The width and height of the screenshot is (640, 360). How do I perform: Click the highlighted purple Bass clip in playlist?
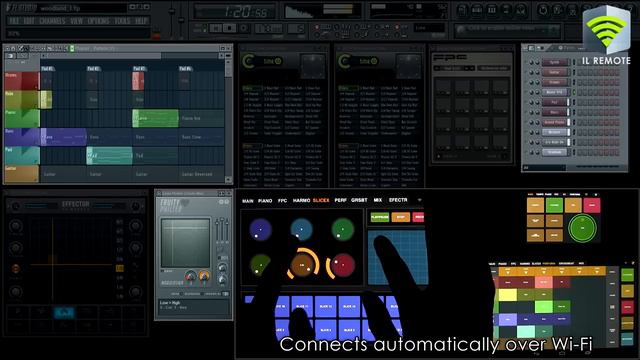[x=63, y=137]
